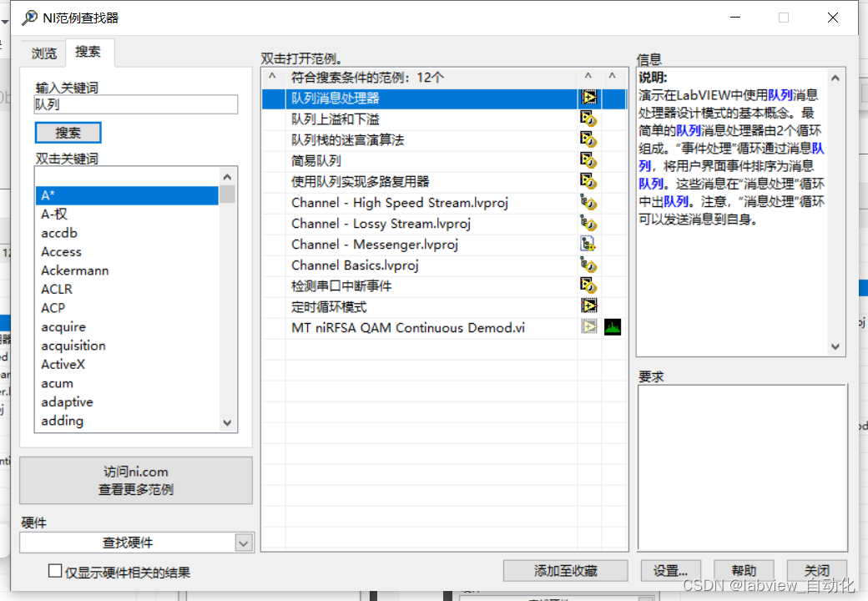Sort results via first column caret header

tap(272, 76)
